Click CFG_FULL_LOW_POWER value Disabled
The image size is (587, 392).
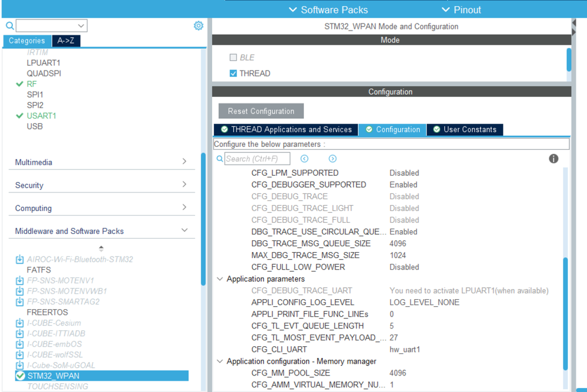pyautogui.click(x=404, y=267)
